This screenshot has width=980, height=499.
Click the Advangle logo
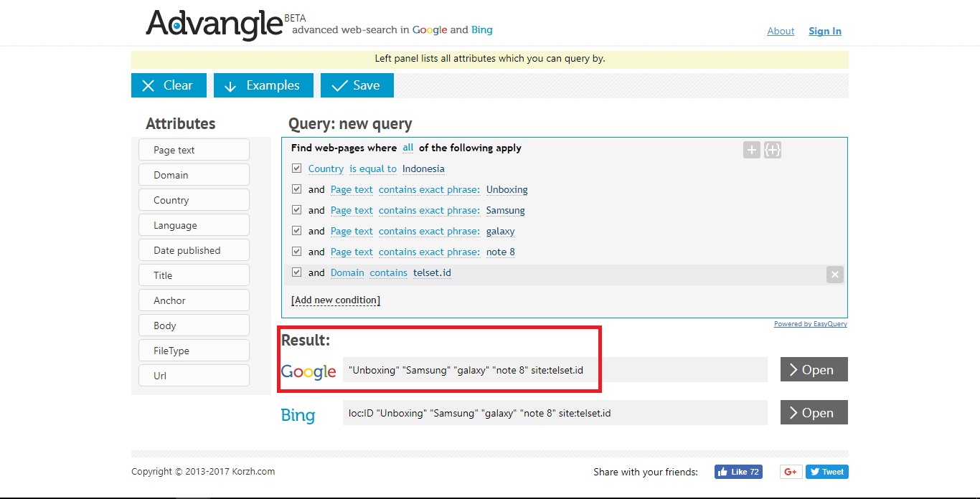(x=215, y=24)
